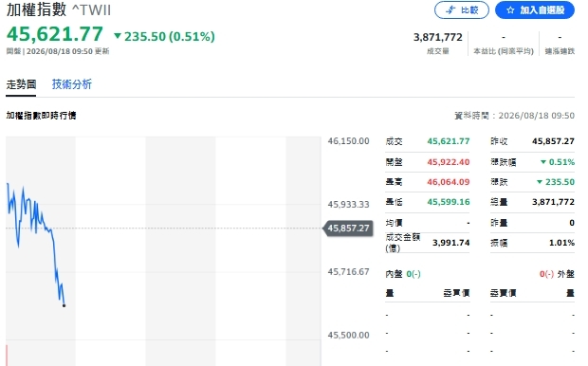Click the 總量 value 3,871,772

(553, 202)
